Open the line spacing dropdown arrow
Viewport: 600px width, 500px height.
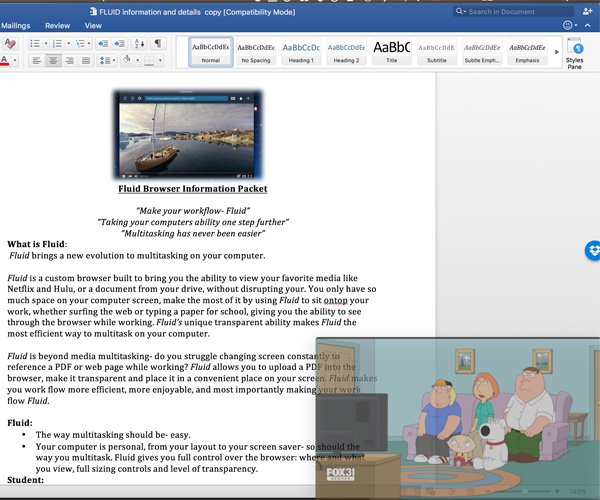point(114,60)
